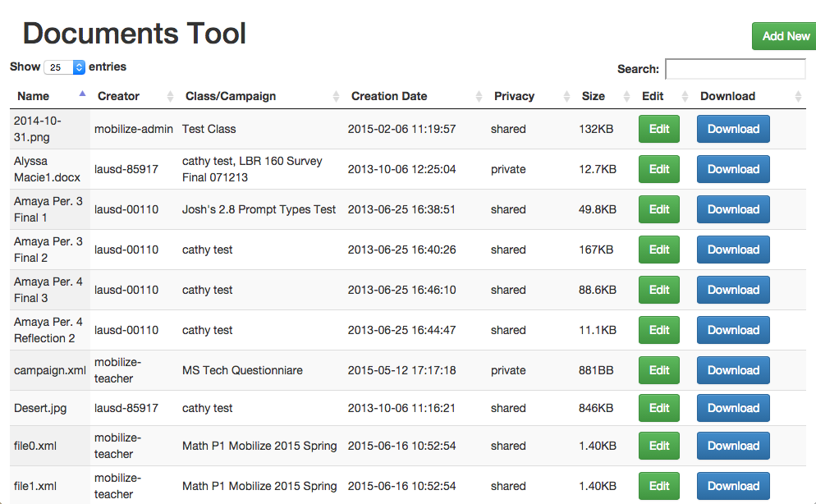This screenshot has height=504, width=816.
Task: Sort table using Class/Campaign sort arrows
Action: point(336,96)
